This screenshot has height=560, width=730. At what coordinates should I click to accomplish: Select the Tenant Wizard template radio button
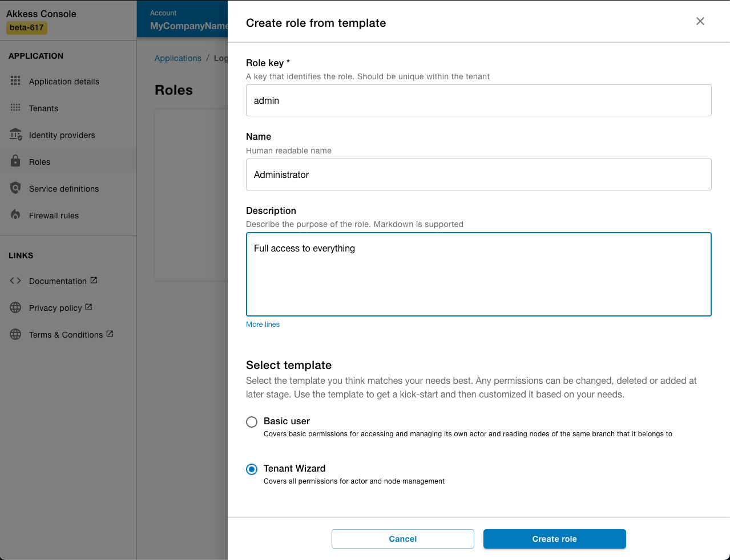(x=252, y=469)
